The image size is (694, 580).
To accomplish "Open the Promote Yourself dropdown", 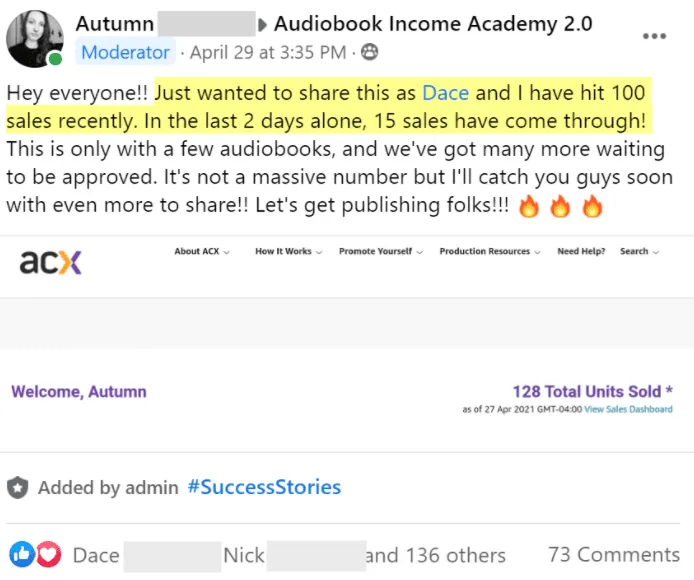I will coord(380,252).
